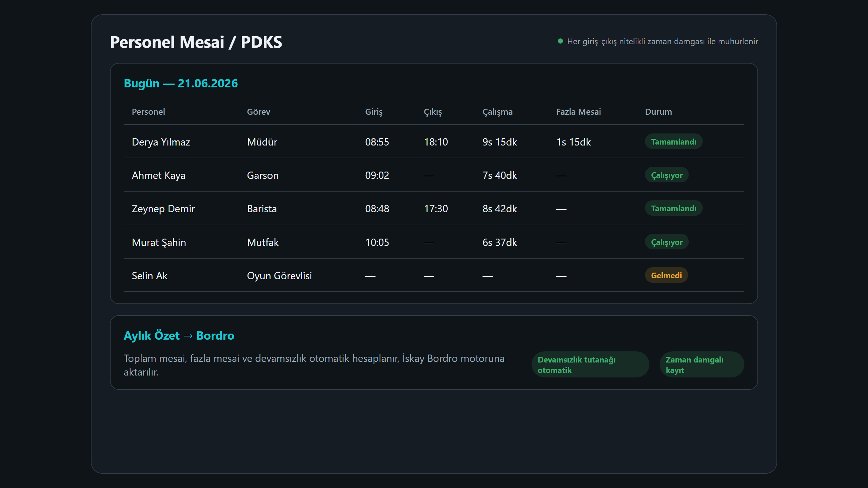This screenshot has width=868, height=488.
Task: Click the Fazla Mesai column header
Action: tap(578, 112)
